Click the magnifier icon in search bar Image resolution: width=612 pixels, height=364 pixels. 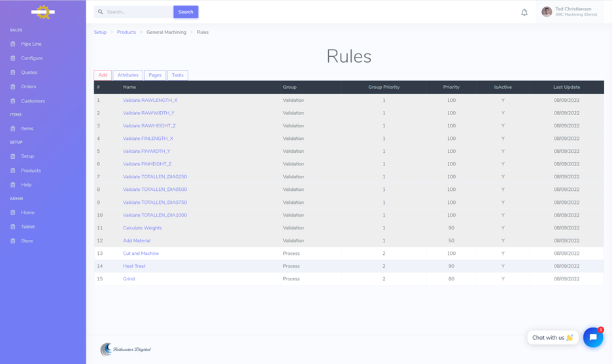coord(101,12)
